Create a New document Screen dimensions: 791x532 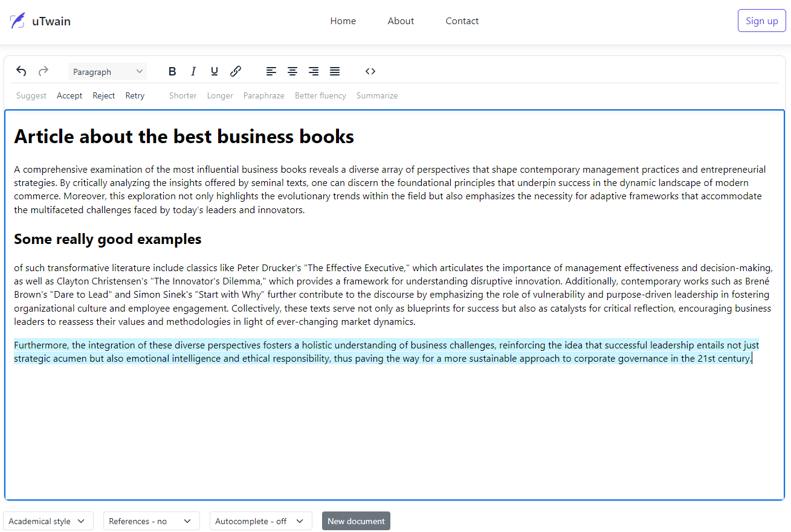[356, 521]
